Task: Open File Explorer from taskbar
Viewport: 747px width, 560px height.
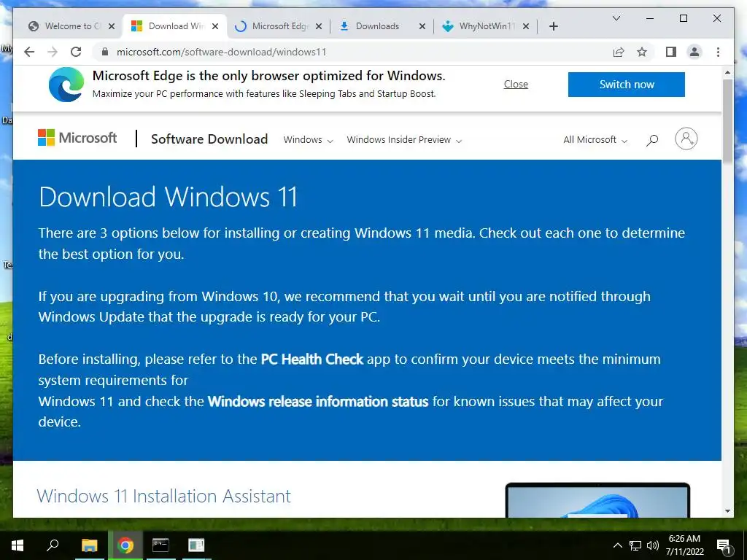Action: [89, 545]
